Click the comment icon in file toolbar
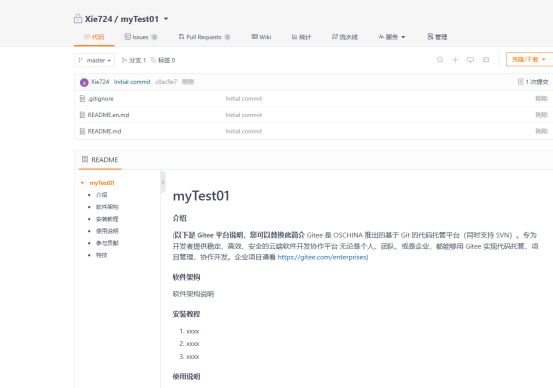The image size is (553, 388). click(x=486, y=60)
